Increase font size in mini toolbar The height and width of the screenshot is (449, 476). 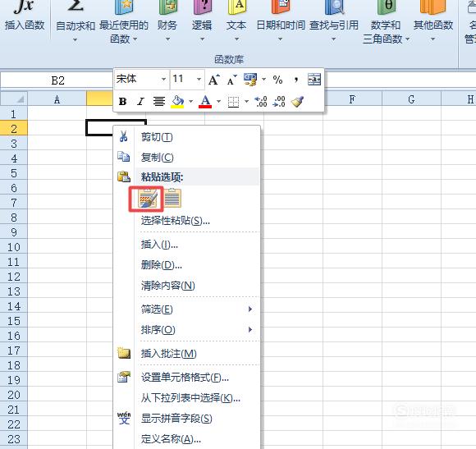213,80
